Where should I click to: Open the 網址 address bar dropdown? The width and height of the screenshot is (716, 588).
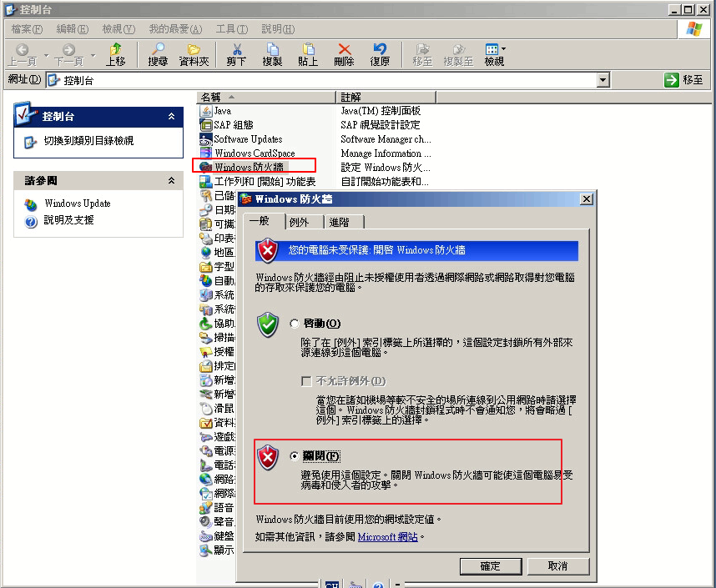click(603, 80)
